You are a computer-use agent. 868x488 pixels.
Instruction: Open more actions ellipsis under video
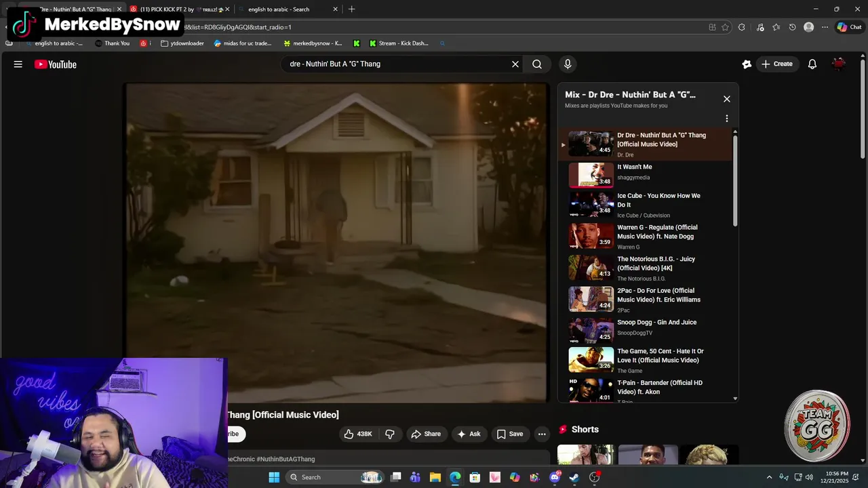click(x=542, y=434)
